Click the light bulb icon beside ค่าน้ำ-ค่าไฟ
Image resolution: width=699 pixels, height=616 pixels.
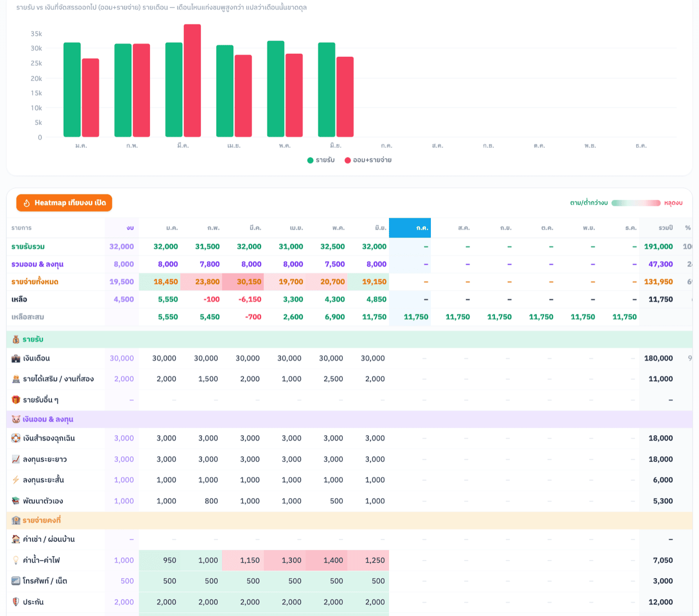click(16, 561)
